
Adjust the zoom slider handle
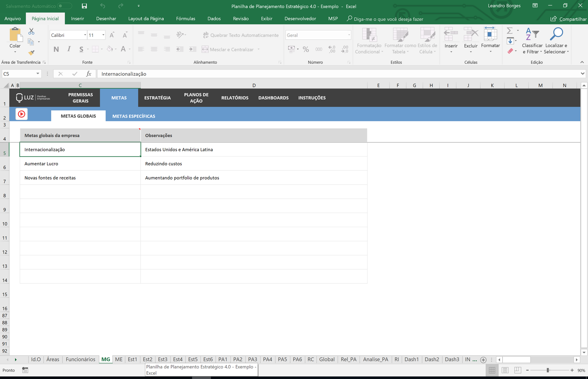pyautogui.click(x=548, y=370)
